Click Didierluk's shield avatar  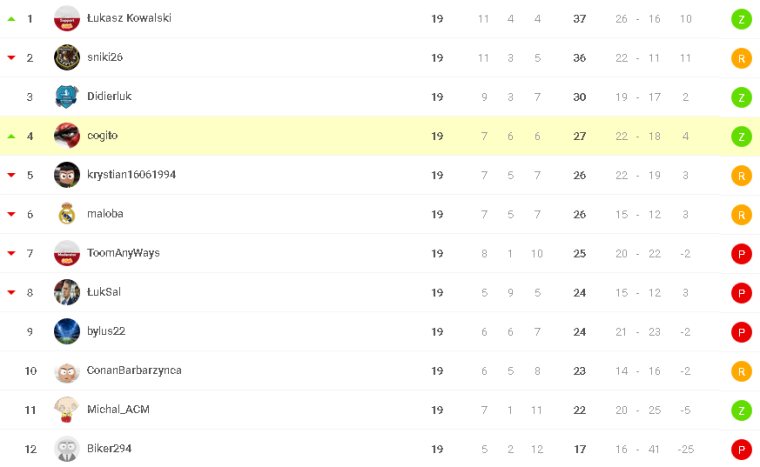point(67,96)
